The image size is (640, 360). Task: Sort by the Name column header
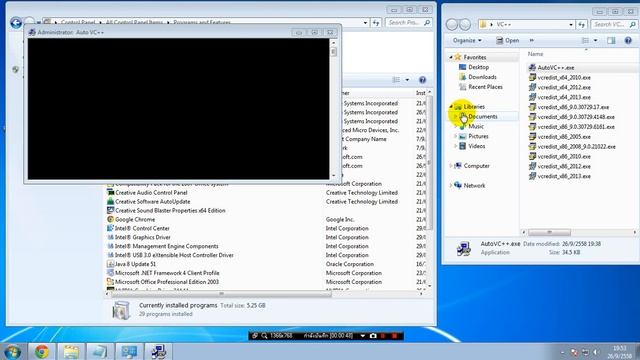535,54
